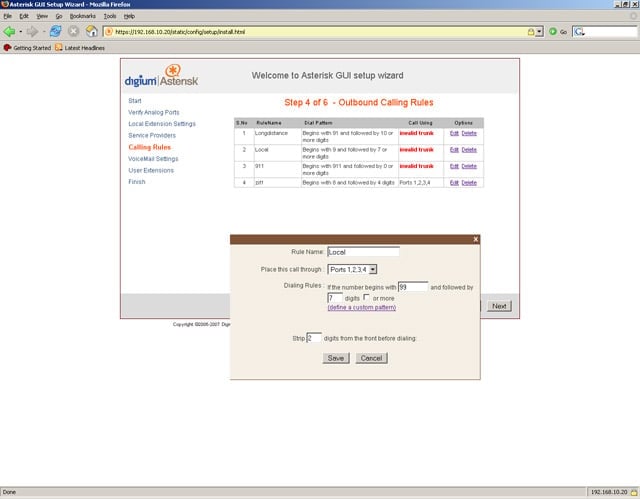Screen dimensions: 640x499
Task: Click the 'begins with' input field
Action: tap(413, 286)
